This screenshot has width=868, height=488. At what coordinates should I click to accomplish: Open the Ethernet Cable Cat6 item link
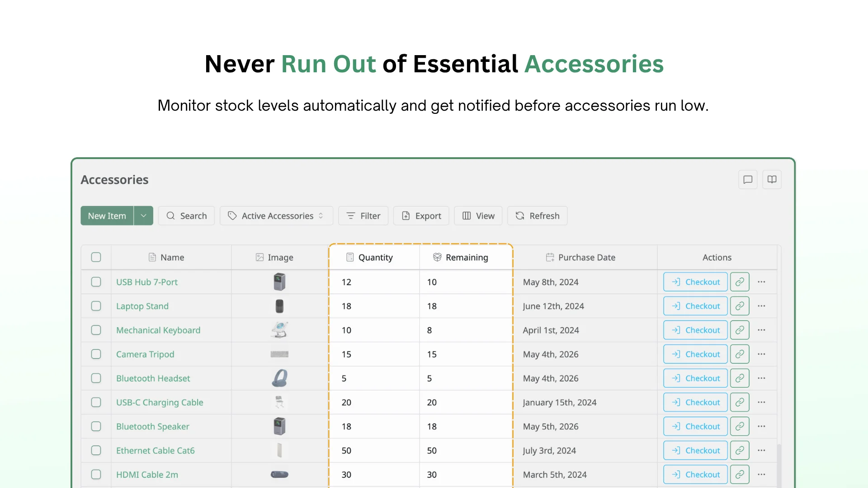(156, 450)
